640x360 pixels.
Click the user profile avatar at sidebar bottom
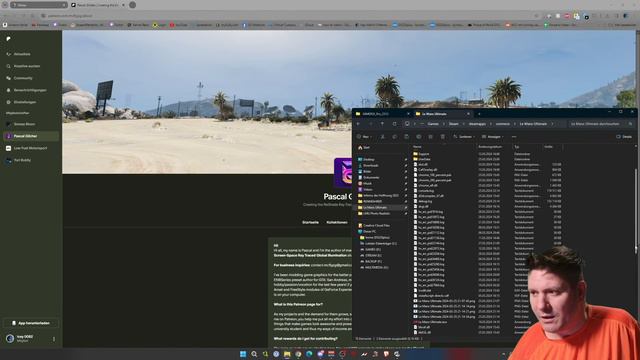[10, 339]
